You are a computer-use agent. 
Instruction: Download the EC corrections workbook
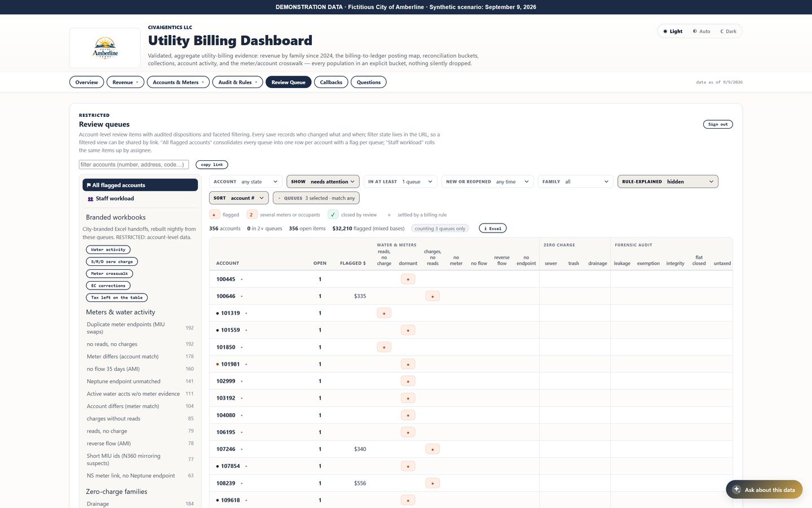click(108, 286)
